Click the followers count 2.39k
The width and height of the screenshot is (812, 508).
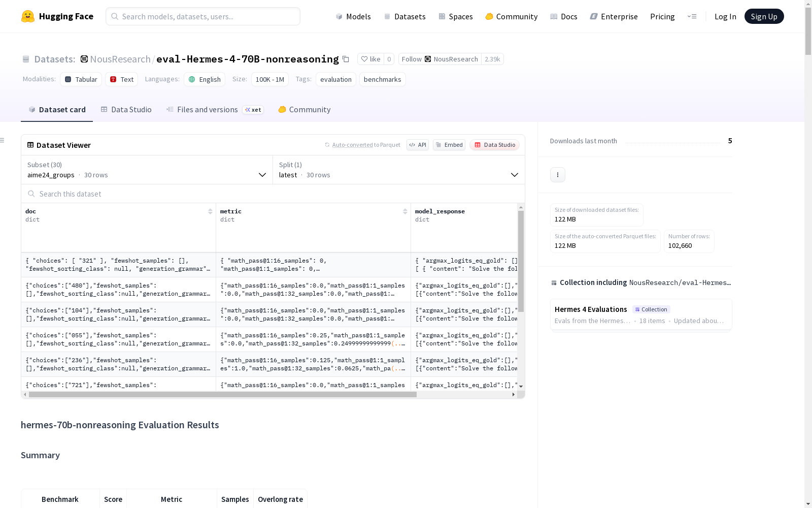pos(492,59)
